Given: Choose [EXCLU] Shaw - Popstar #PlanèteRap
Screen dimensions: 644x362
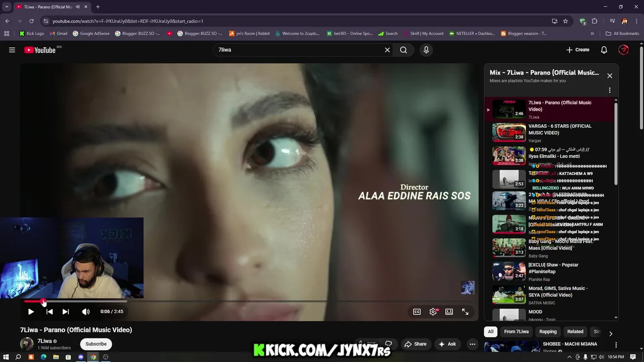Looking at the screenshot, I should point(551,271).
